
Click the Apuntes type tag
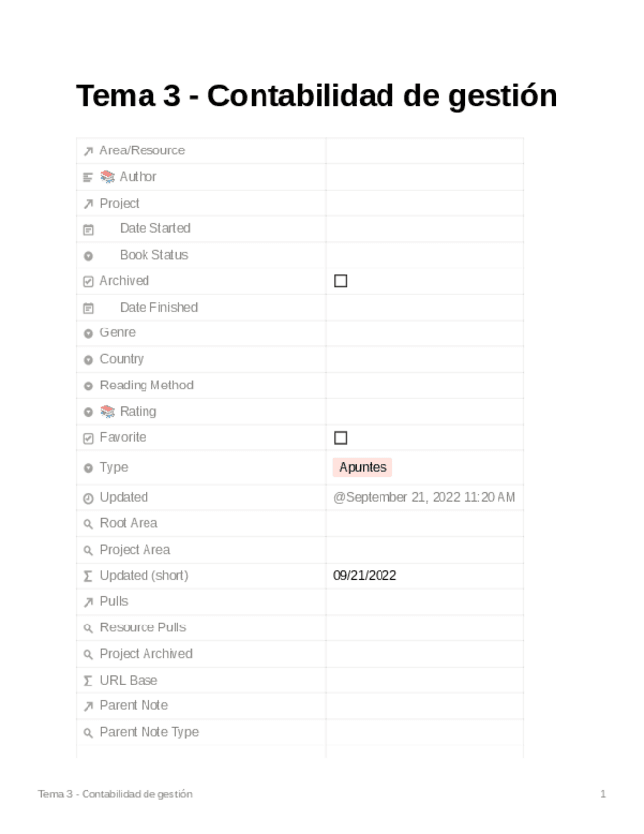(363, 467)
